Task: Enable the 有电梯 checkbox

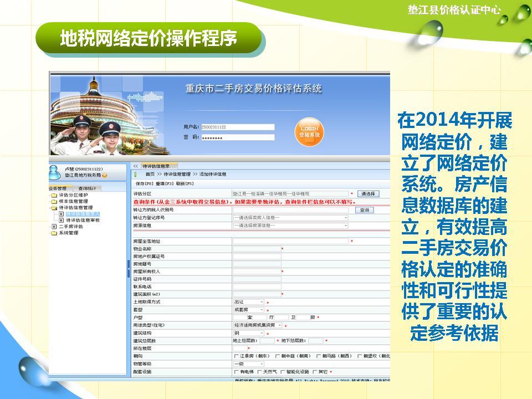Action: tap(236, 371)
